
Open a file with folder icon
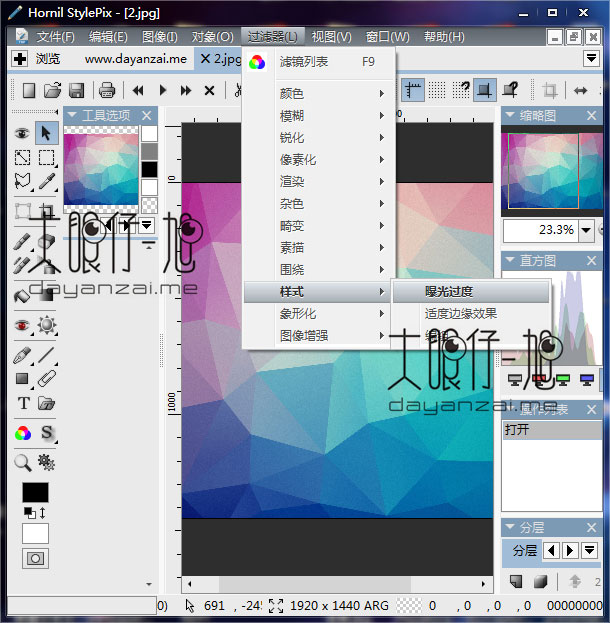pyautogui.click(x=52, y=91)
